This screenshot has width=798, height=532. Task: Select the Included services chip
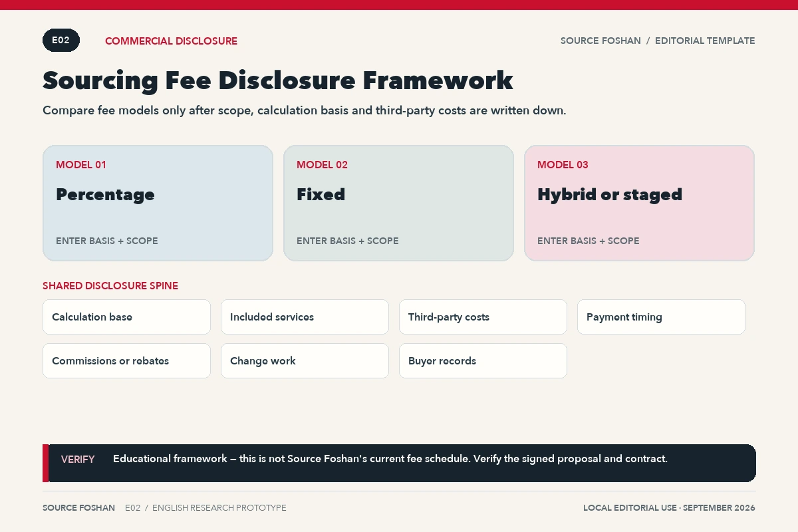click(305, 317)
